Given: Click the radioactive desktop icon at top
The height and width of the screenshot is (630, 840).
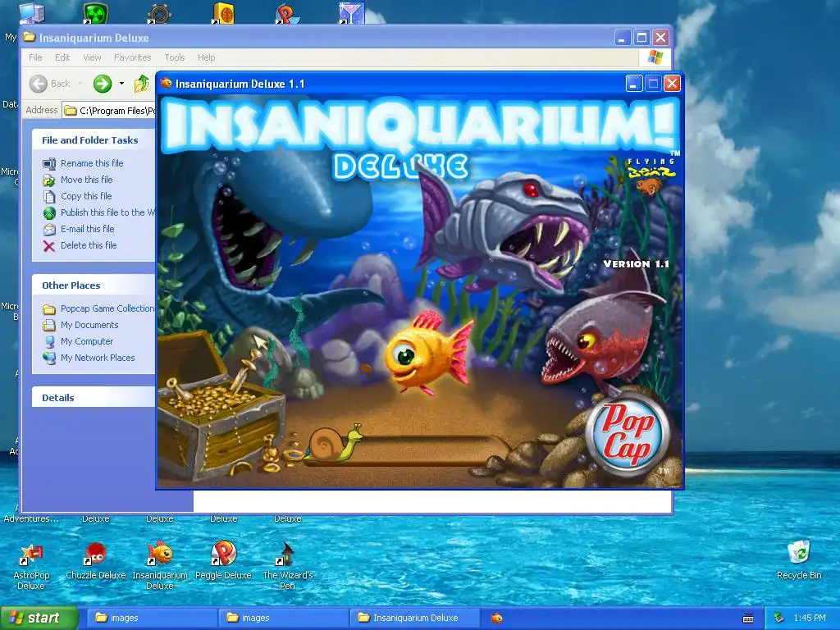Looking at the screenshot, I should 95,13.
